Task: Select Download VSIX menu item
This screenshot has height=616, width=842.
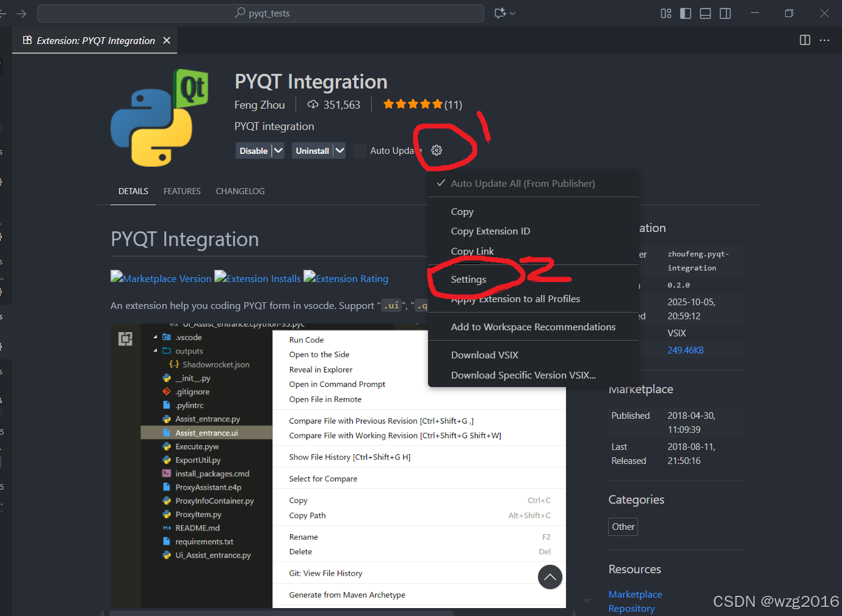Action: 534,355
